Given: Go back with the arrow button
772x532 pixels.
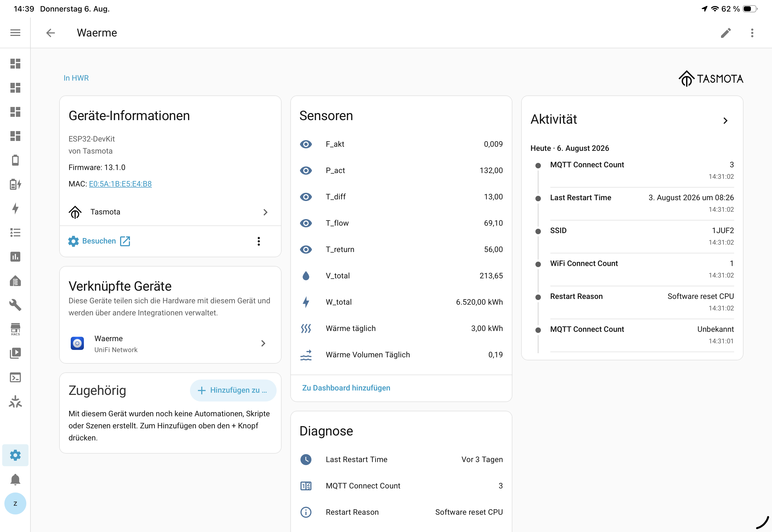Looking at the screenshot, I should click(x=50, y=33).
